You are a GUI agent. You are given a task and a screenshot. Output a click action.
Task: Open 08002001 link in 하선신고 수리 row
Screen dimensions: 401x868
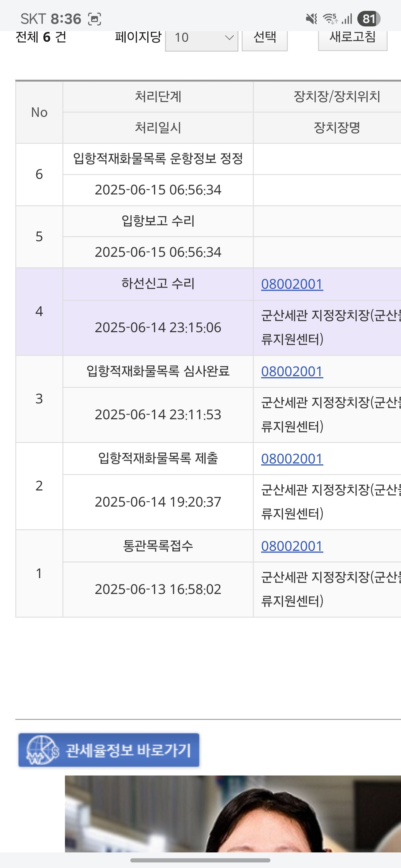tap(292, 284)
